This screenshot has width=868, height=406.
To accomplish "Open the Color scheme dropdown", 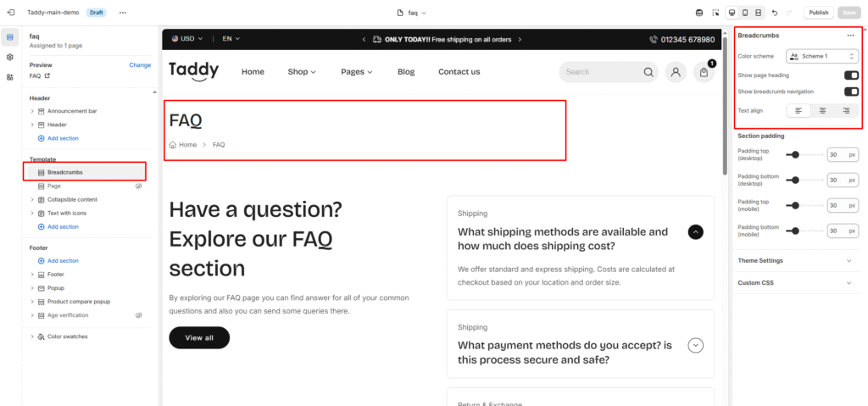I will [822, 56].
